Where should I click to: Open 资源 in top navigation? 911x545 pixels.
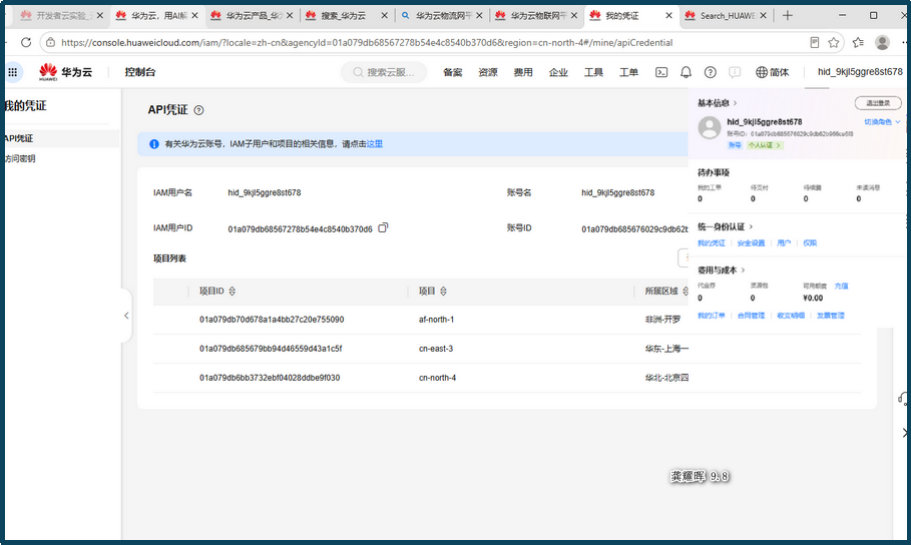point(488,72)
